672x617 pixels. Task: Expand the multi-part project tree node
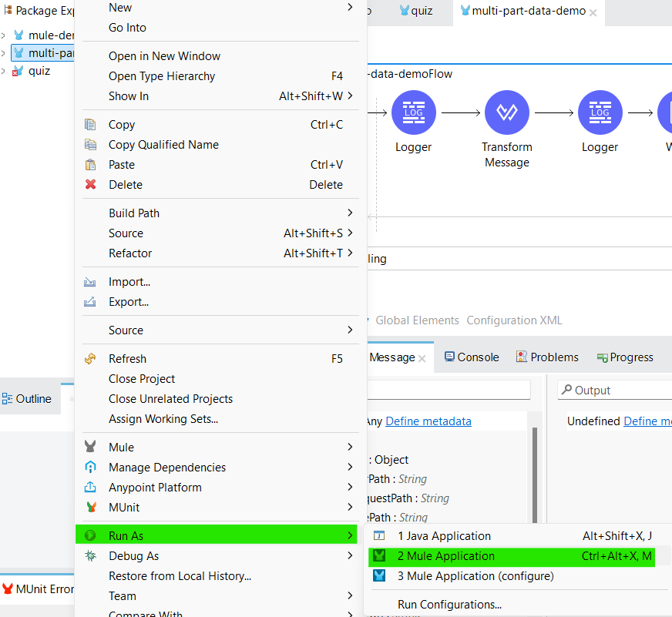click(x=3, y=53)
